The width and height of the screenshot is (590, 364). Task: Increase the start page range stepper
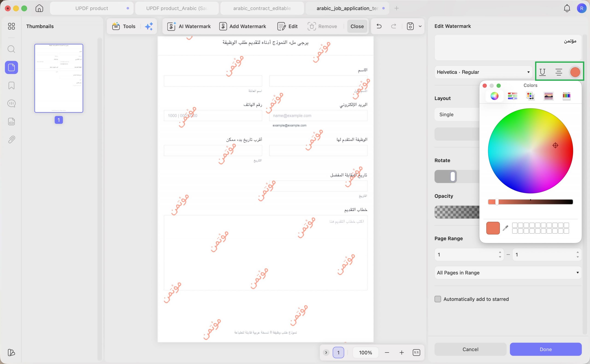pyautogui.click(x=500, y=252)
